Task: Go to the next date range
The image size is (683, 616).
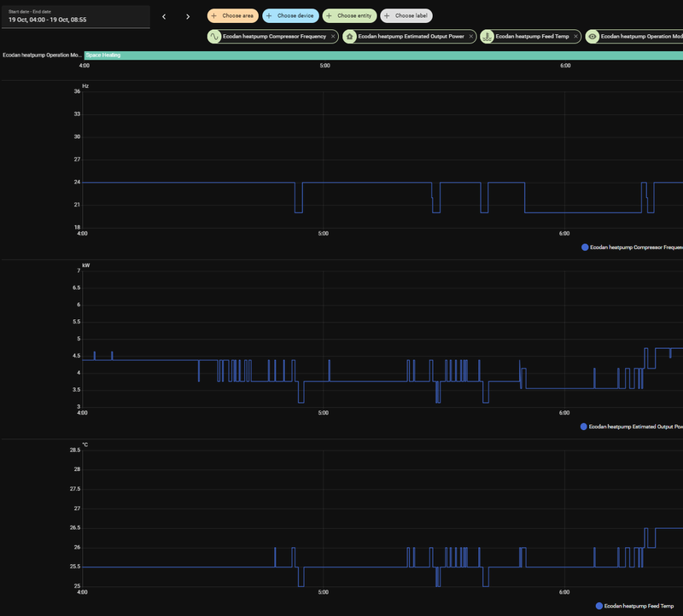Action: point(188,16)
